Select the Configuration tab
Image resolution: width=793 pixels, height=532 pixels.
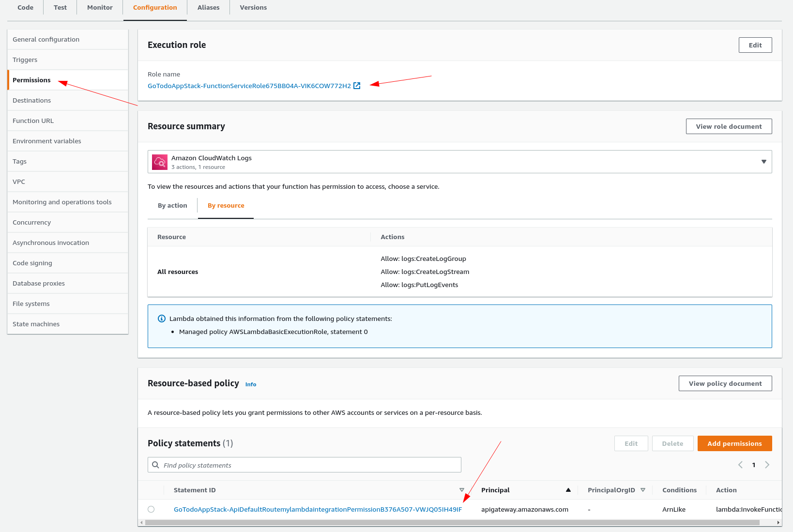coord(155,8)
